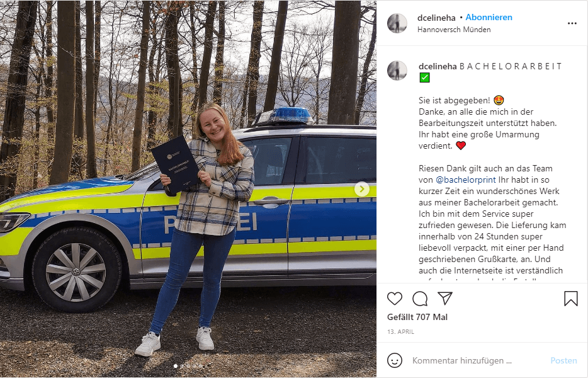Follow the account via Abonnieren
This screenshot has height=378, width=588.
[x=489, y=17]
